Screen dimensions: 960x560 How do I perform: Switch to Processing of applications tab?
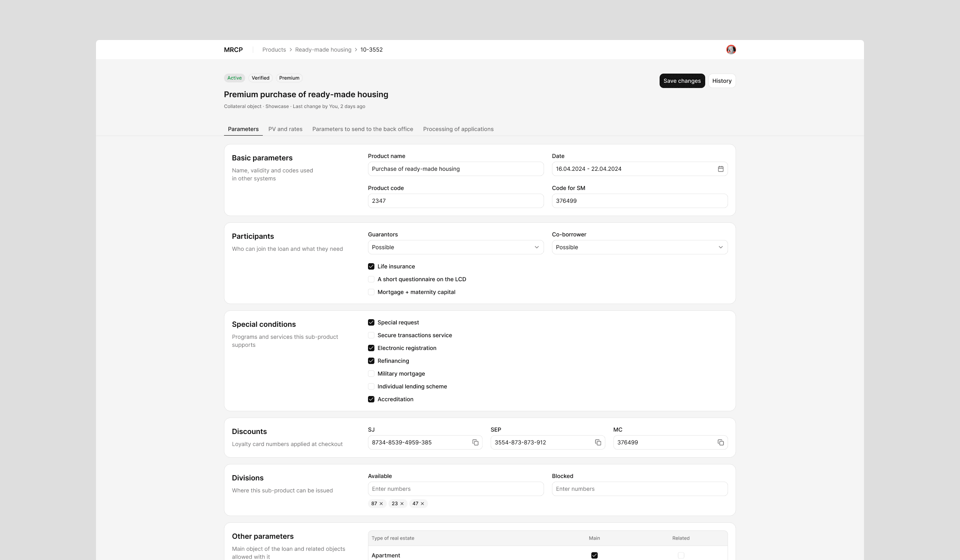point(458,129)
